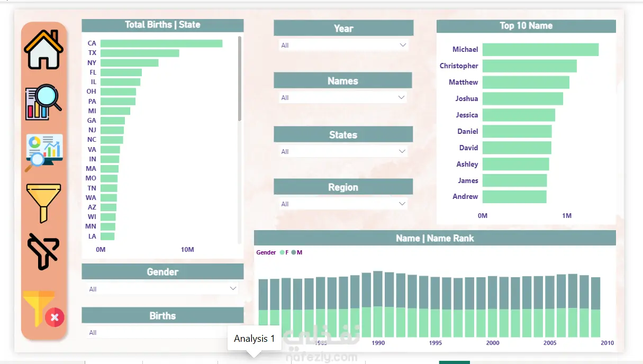Screen dimensions: 643x364
Task: Click the NC state label
Action: [x=92, y=140]
